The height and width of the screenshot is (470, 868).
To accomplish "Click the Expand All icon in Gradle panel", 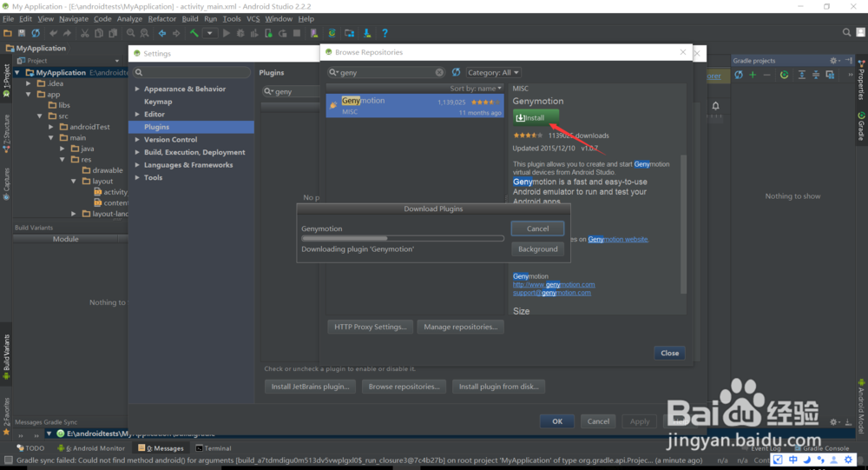I will [801, 75].
